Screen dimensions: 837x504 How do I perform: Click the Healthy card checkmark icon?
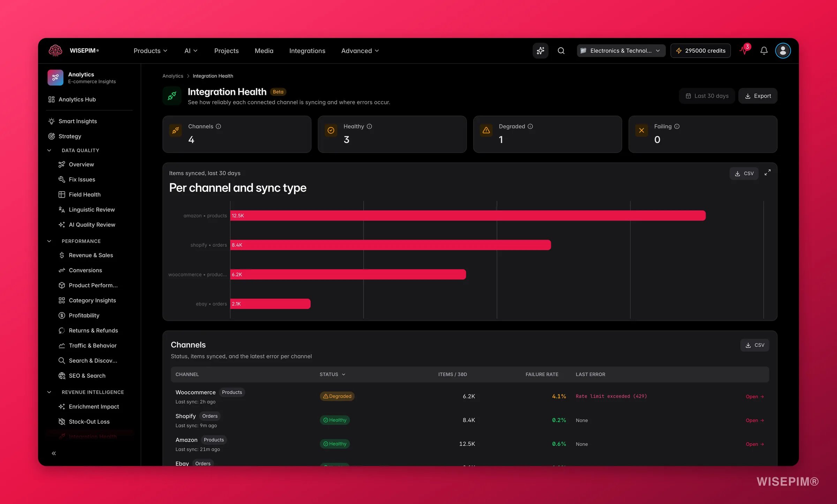331,130
